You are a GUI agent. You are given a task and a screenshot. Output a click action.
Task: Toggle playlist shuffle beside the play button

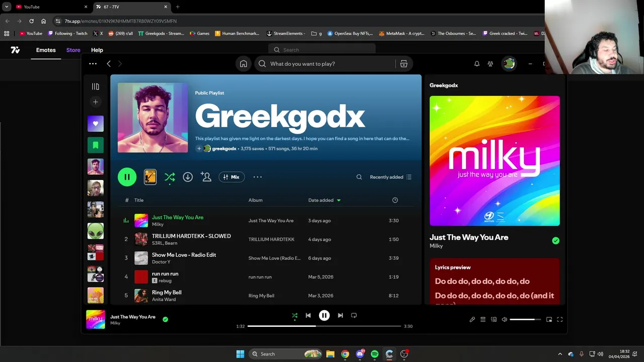click(x=170, y=177)
